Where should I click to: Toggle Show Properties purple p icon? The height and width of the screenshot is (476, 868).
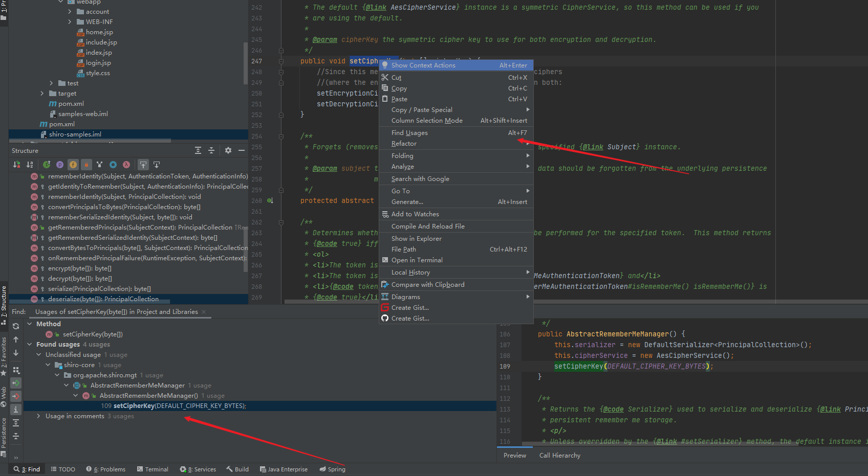(x=60, y=165)
